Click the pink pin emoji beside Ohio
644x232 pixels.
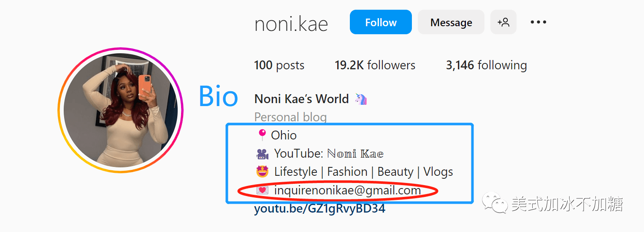pyautogui.click(x=262, y=135)
